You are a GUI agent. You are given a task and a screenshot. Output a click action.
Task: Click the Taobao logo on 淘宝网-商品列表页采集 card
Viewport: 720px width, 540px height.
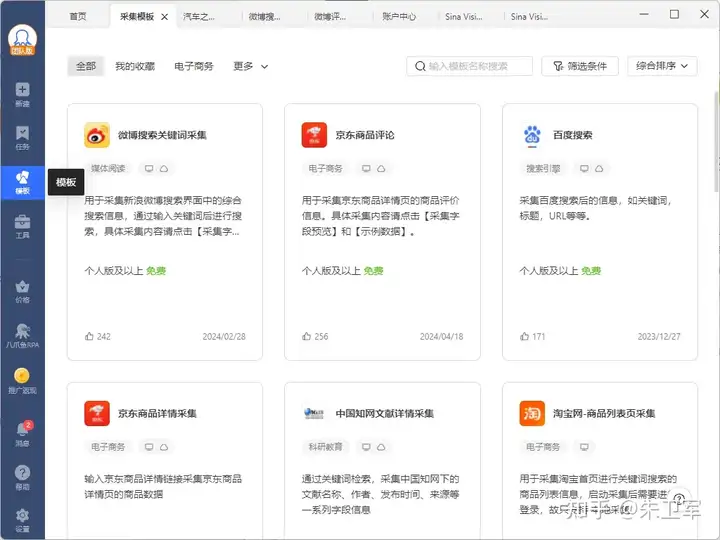point(532,413)
